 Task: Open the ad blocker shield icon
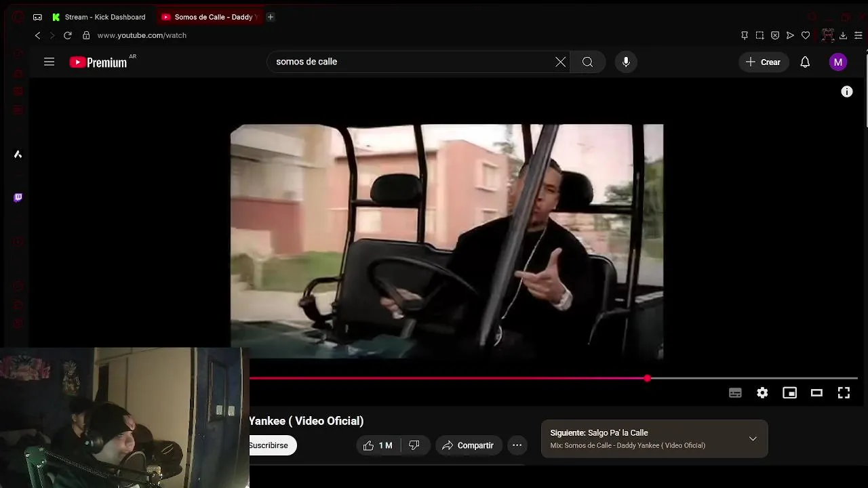pos(775,35)
